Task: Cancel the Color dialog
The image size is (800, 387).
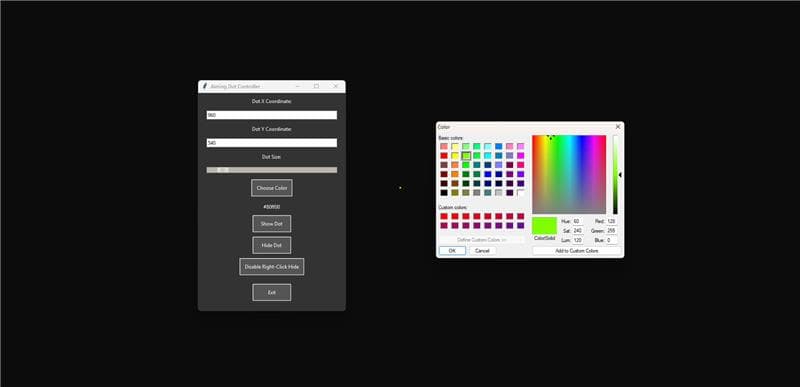Action: (482, 251)
